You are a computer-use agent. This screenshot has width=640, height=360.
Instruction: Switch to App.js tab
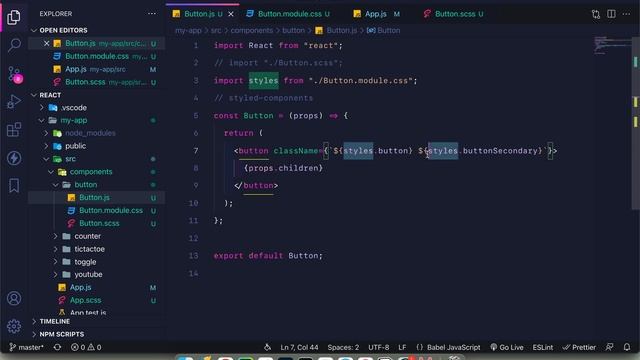[376, 14]
